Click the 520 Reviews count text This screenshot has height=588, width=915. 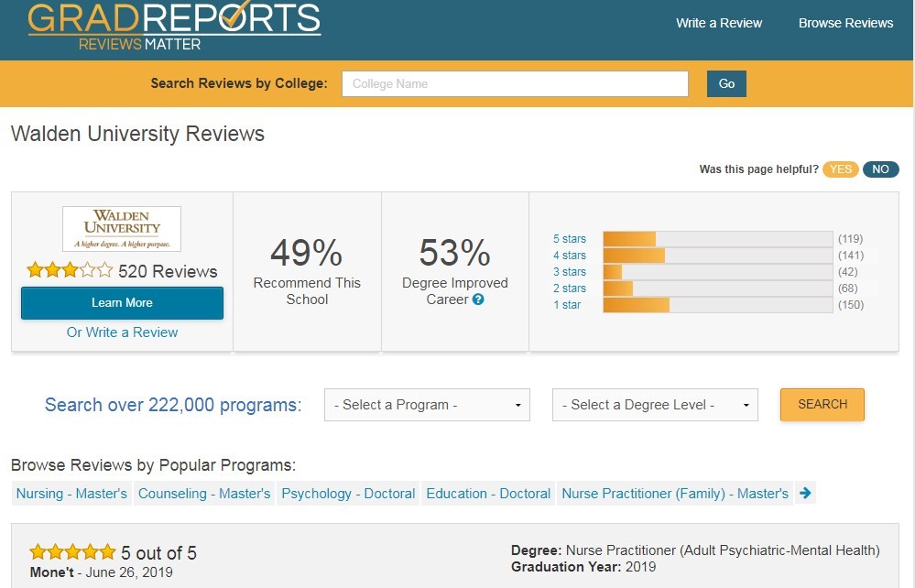click(x=168, y=271)
